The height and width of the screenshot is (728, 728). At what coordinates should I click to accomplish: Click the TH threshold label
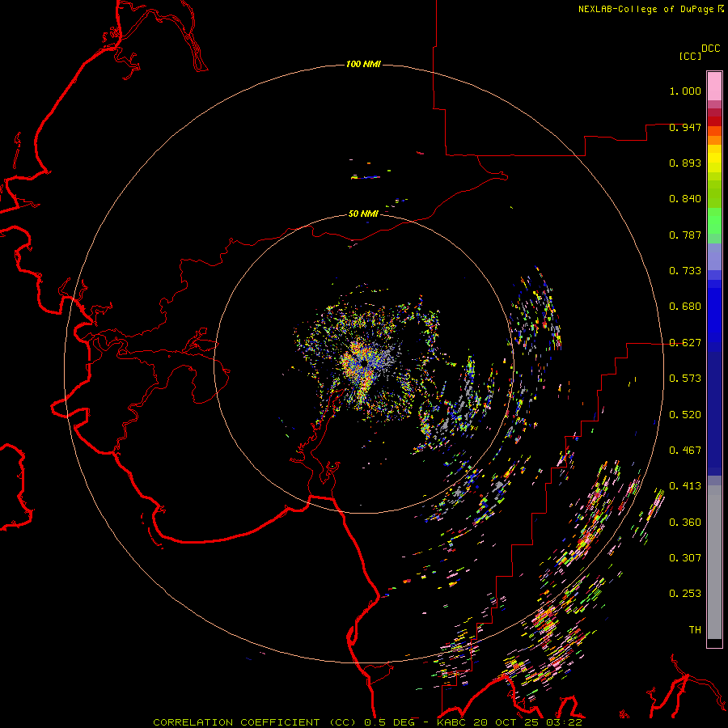(x=695, y=630)
